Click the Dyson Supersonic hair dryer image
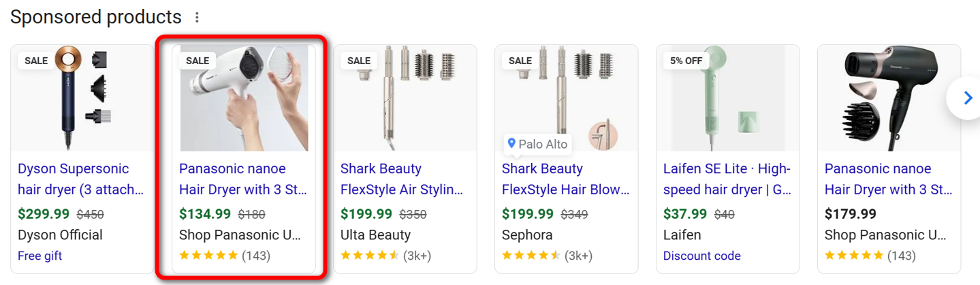980x285 pixels. pyautogui.click(x=82, y=98)
